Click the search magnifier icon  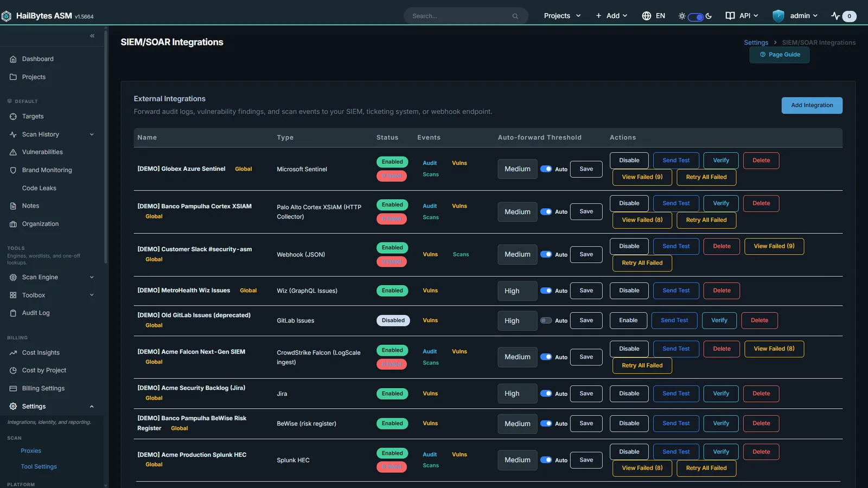pos(515,16)
